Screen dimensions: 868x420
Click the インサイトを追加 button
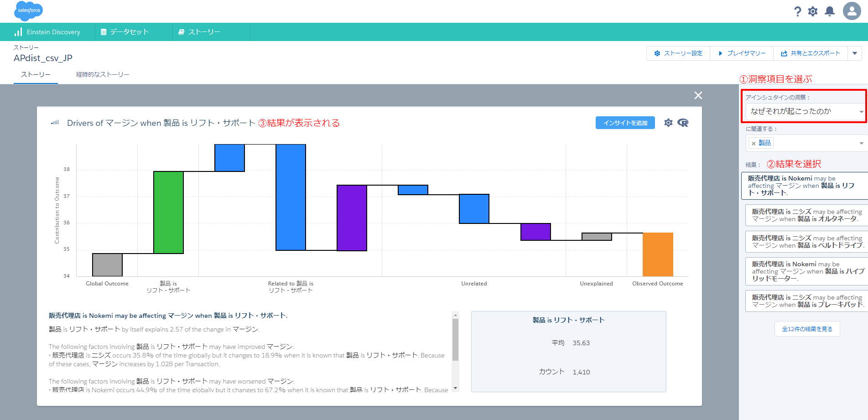click(625, 123)
